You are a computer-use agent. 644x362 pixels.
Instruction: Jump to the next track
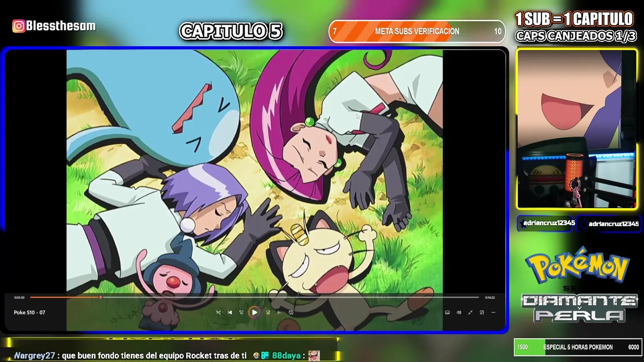[x=279, y=312]
